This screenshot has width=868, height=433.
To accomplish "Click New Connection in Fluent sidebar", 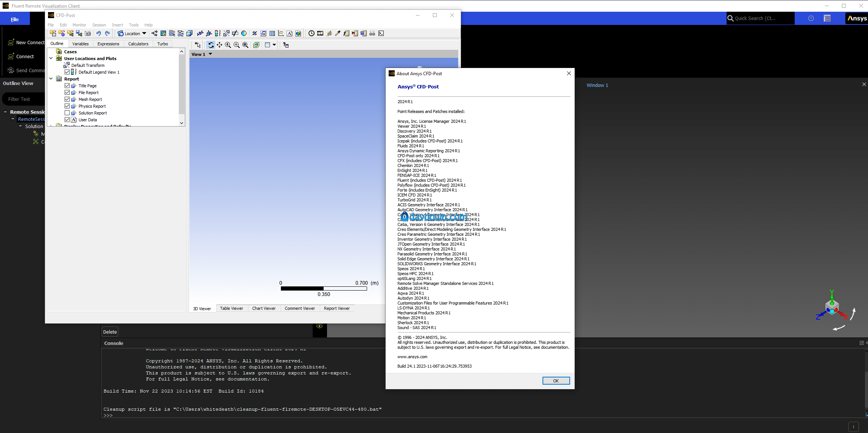I will pyautogui.click(x=26, y=42).
